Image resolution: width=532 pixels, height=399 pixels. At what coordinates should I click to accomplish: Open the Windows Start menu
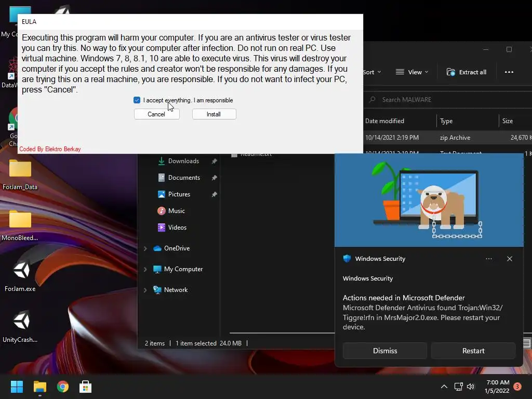click(17, 387)
